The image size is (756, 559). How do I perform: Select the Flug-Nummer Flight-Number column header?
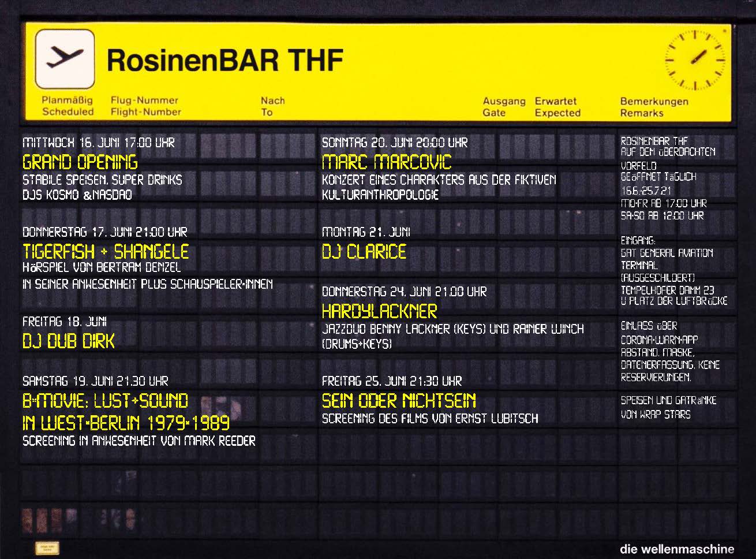145,106
